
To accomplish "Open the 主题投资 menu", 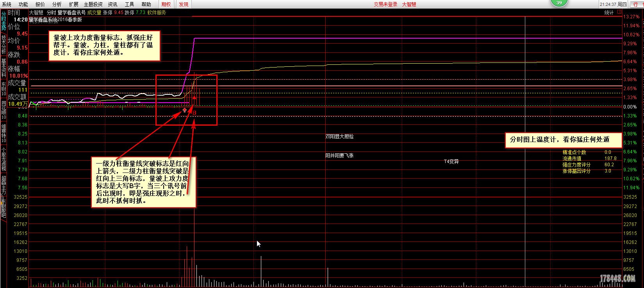I will pyautogui.click(x=93, y=4).
